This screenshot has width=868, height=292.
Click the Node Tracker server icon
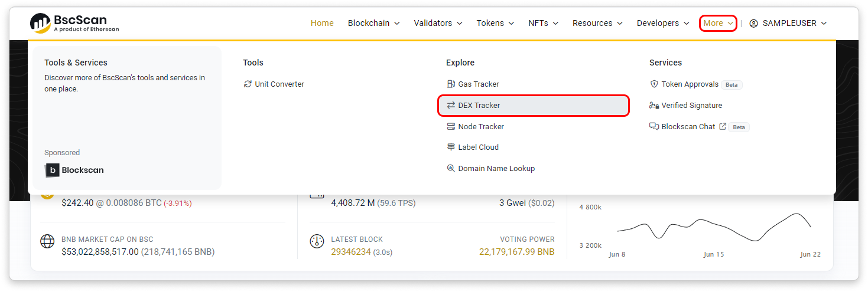tap(451, 127)
